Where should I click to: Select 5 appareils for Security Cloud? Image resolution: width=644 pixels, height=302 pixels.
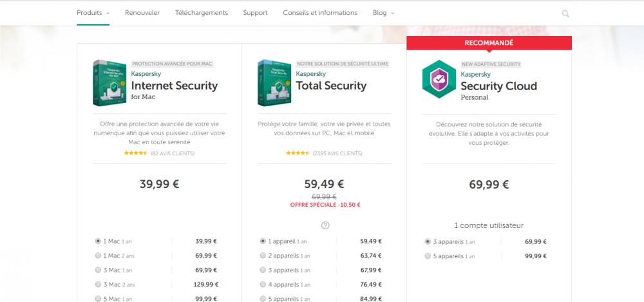428,256
